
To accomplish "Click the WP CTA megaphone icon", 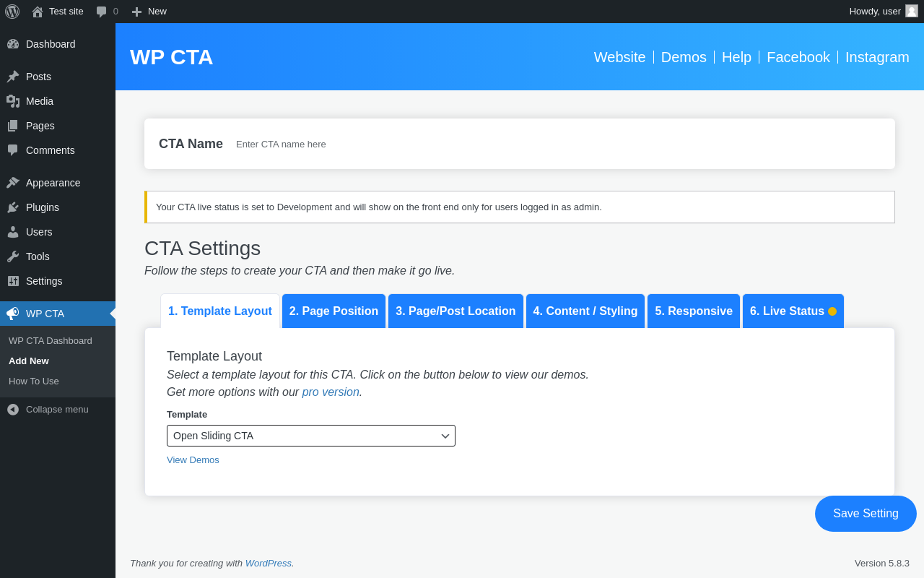I will 13,314.
